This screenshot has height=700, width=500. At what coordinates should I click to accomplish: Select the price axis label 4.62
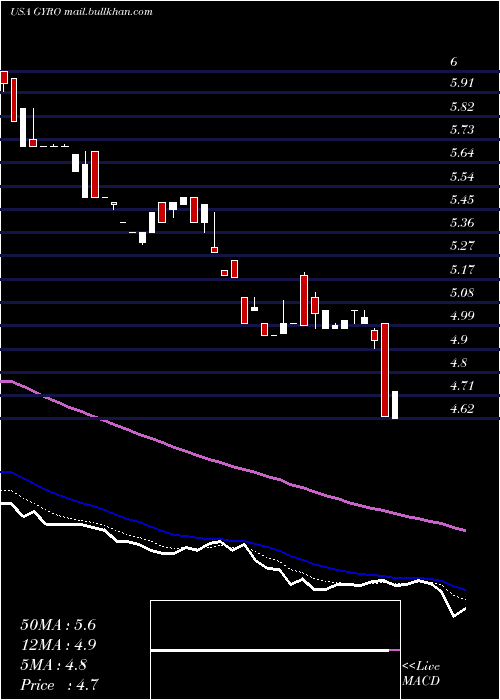click(462, 409)
